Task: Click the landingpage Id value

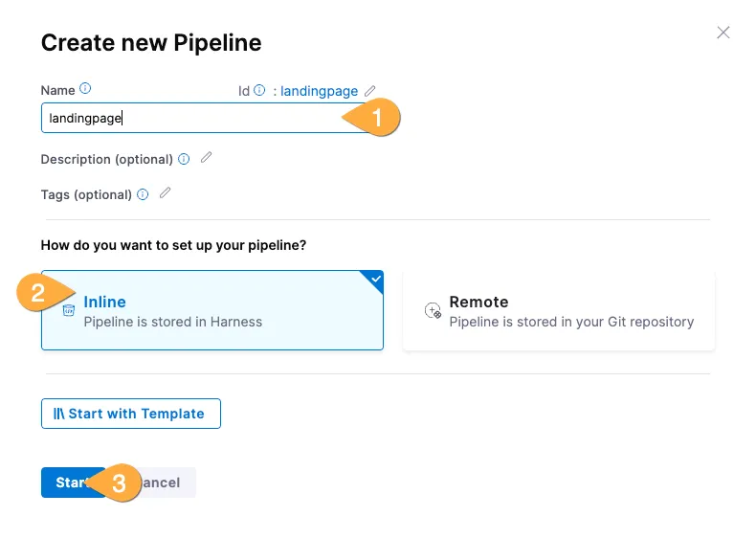Action: click(319, 91)
